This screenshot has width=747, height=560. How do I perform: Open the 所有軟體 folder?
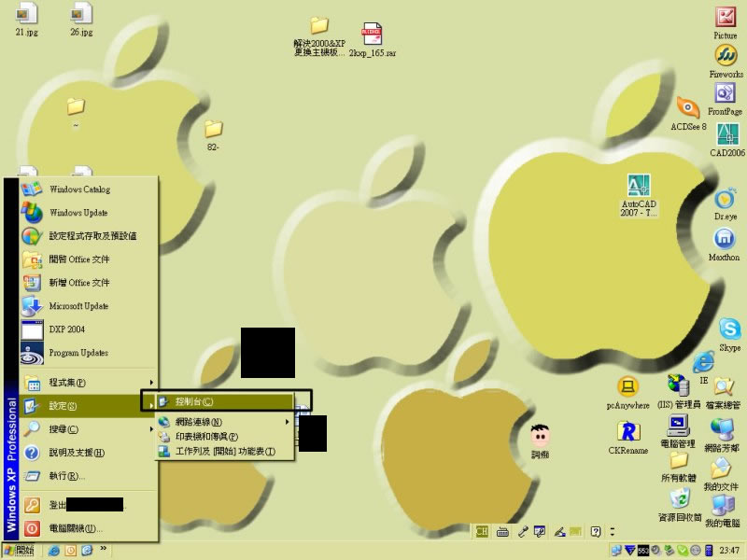click(679, 467)
